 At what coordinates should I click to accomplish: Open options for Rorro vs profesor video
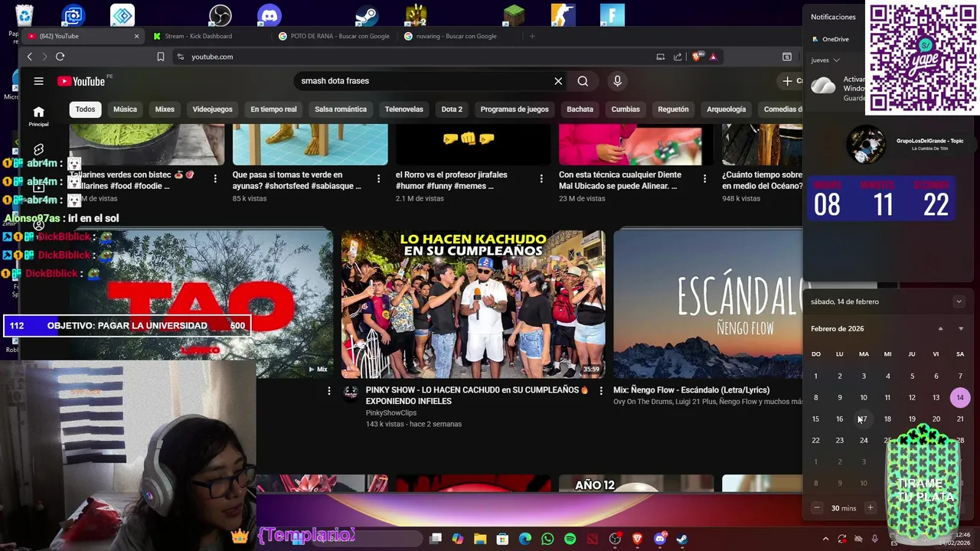click(x=541, y=178)
